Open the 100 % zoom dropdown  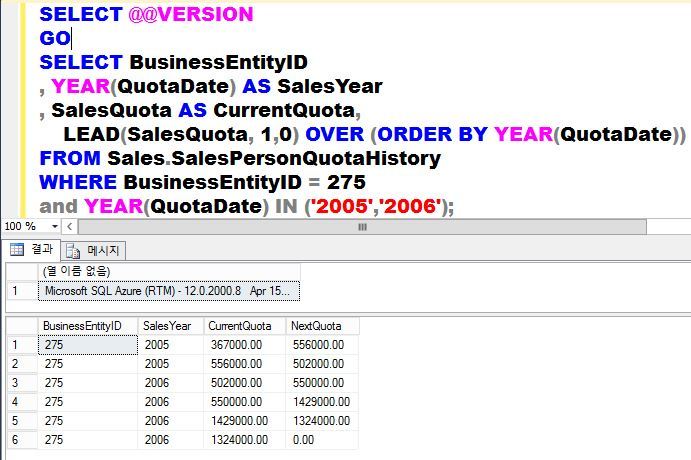click(55, 226)
